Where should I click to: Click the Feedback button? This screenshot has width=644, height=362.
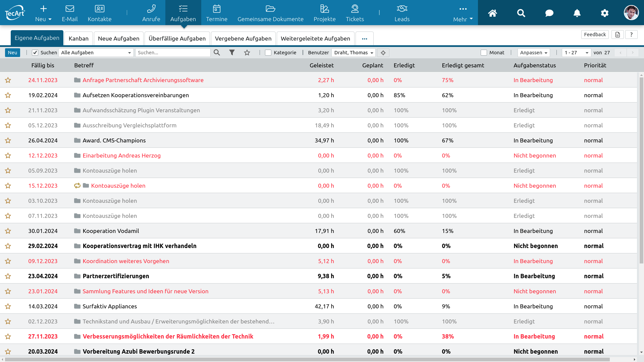(x=595, y=35)
